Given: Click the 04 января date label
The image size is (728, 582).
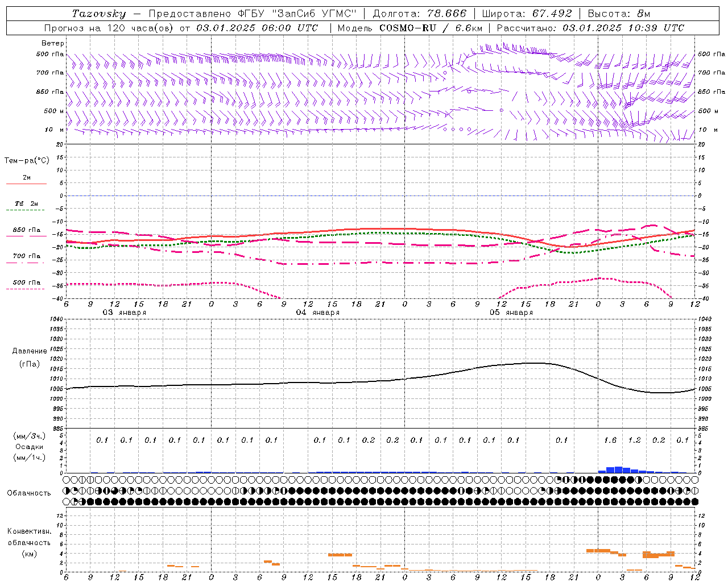Looking at the screenshot, I should click(x=318, y=313).
